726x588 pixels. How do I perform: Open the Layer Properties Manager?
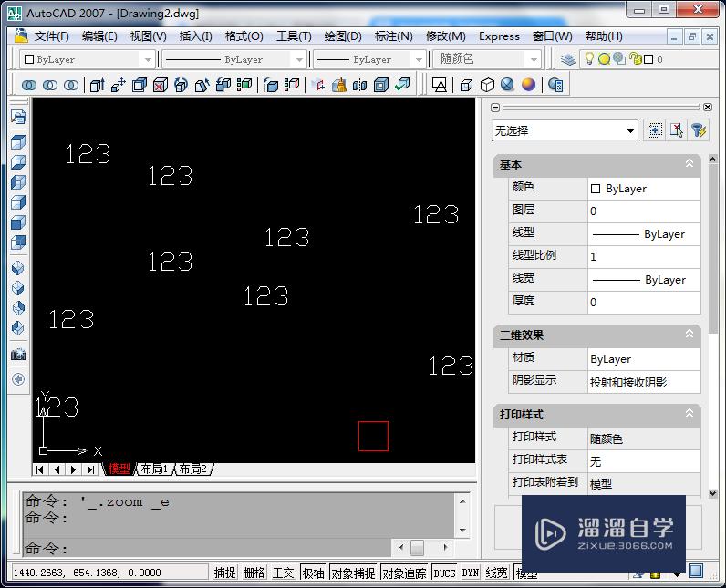568,59
